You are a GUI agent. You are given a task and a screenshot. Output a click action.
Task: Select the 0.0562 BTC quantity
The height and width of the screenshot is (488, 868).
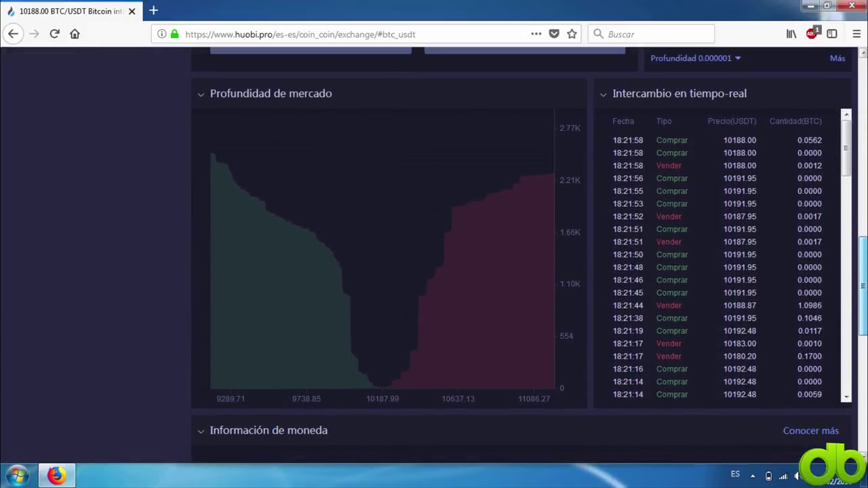(810, 140)
